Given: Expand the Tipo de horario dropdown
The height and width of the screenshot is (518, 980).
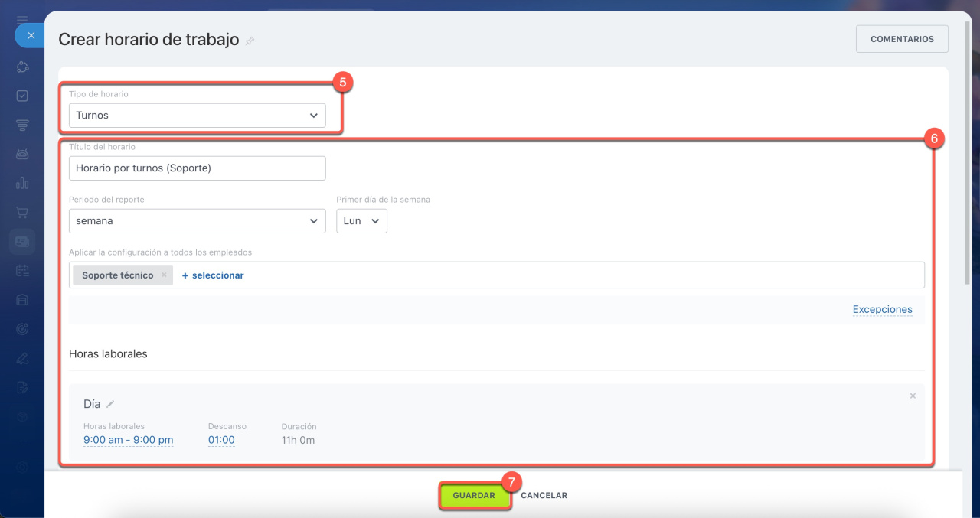Looking at the screenshot, I should pyautogui.click(x=197, y=116).
